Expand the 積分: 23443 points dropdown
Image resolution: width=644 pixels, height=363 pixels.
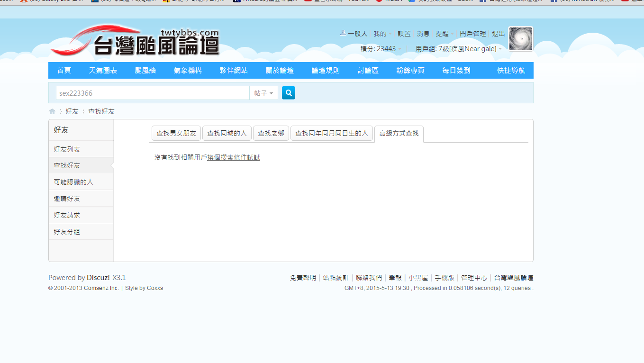coord(381,49)
